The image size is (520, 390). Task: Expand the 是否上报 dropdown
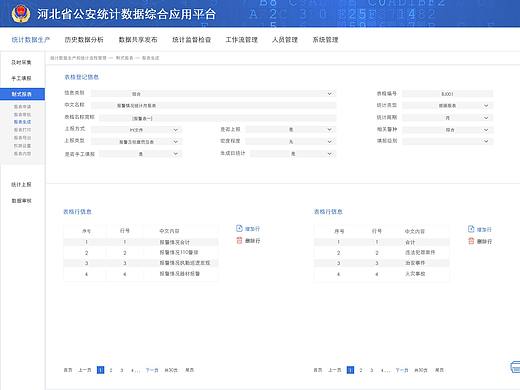tap(291, 129)
